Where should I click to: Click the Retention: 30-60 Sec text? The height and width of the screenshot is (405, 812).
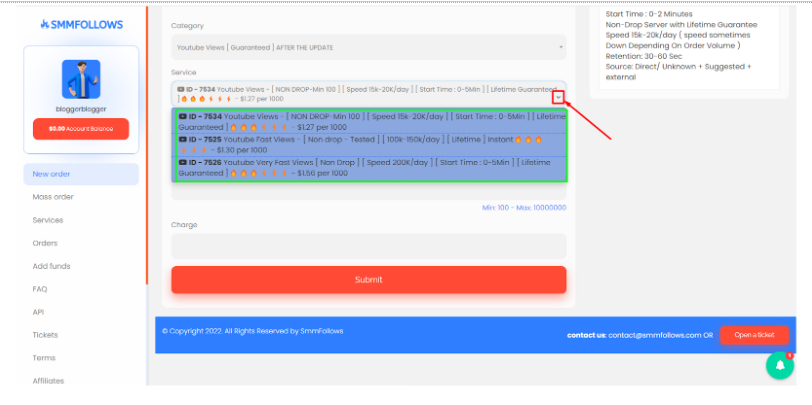(x=644, y=56)
